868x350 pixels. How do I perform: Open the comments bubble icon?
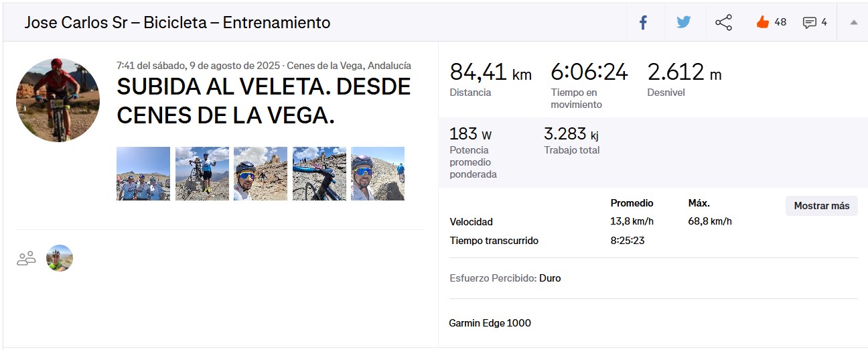809,23
